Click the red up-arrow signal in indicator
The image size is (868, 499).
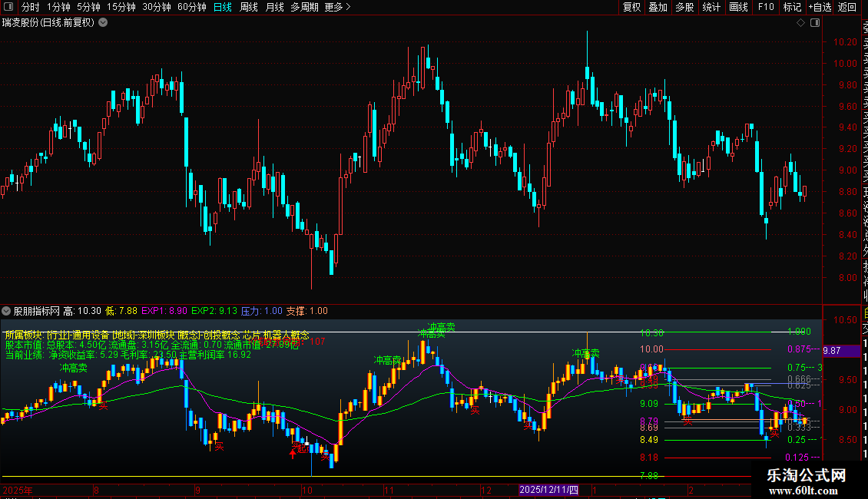coord(293,454)
